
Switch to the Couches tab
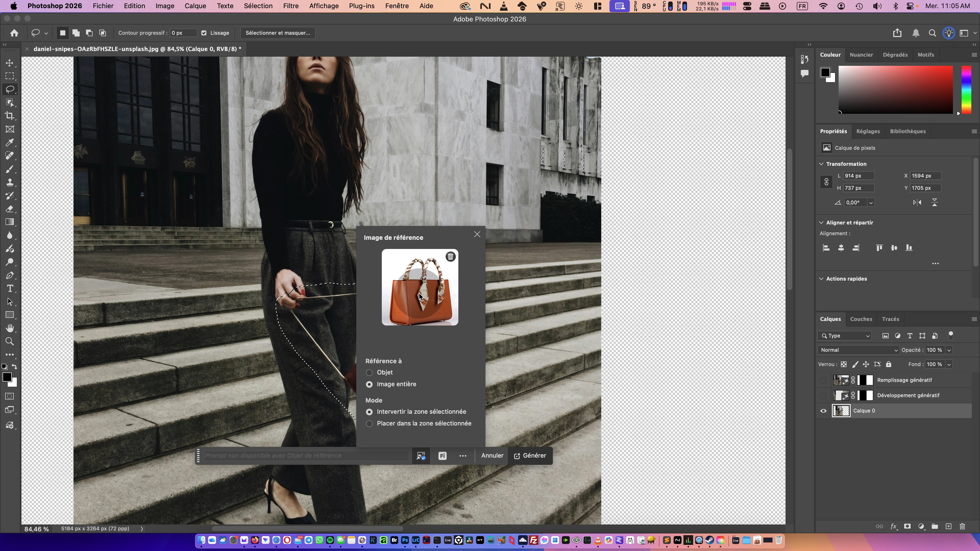click(x=861, y=319)
